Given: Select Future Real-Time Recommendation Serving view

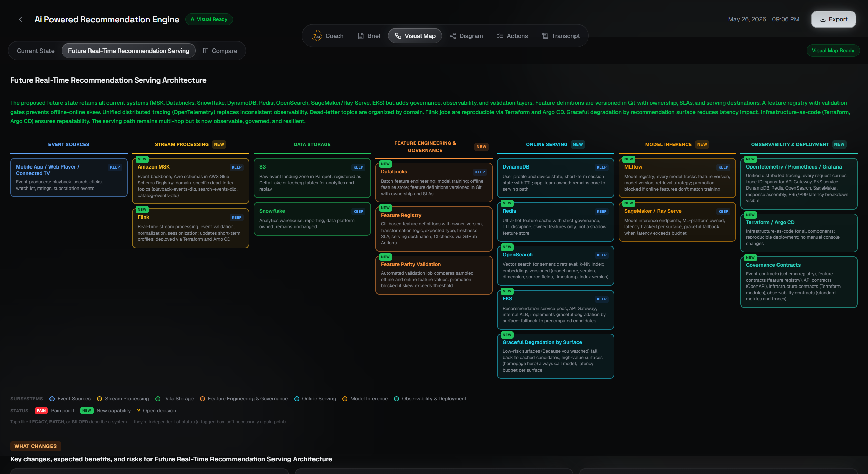Looking at the screenshot, I should (128, 51).
